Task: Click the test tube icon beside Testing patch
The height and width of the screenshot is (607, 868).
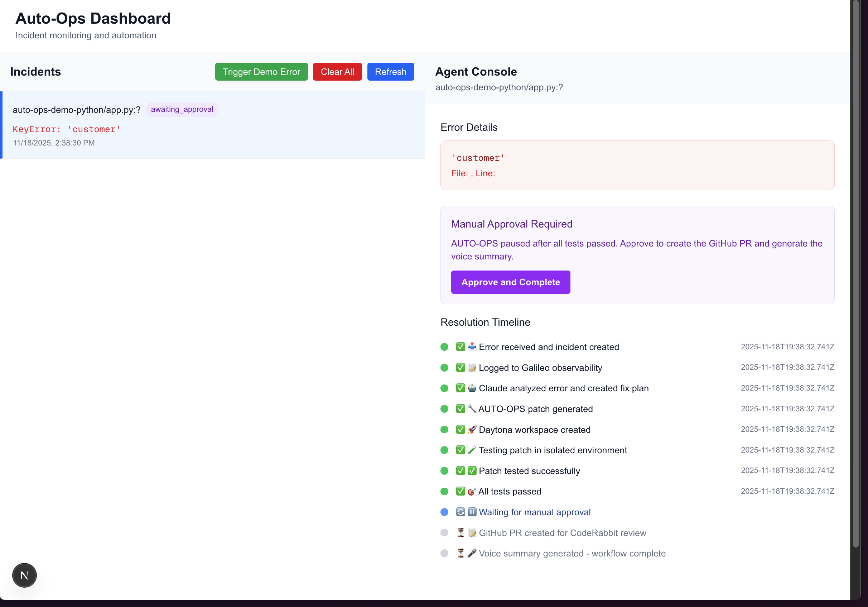Action: pyautogui.click(x=472, y=450)
